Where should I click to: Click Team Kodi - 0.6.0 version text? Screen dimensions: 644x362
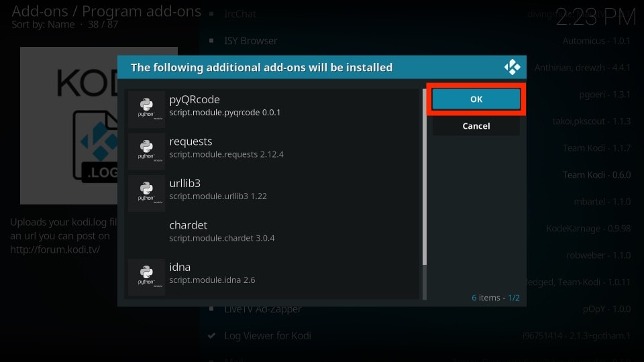596,175
